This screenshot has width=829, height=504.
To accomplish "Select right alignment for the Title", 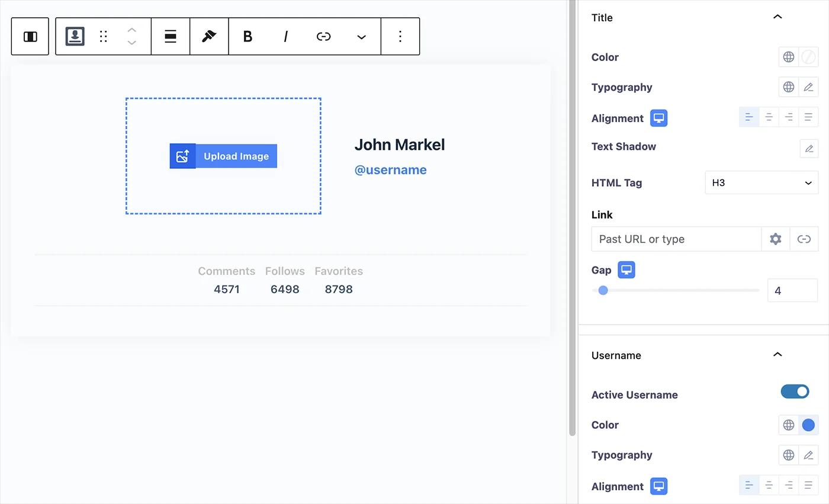I will click(x=788, y=117).
